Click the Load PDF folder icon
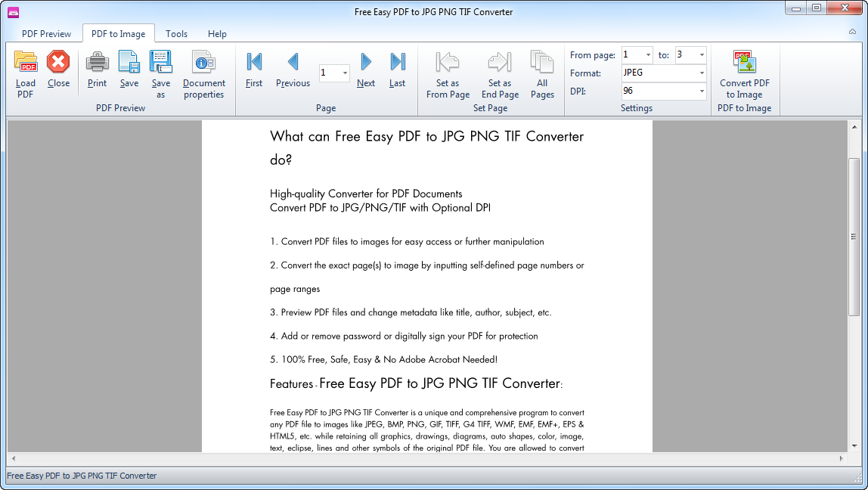This screenshot has width=868, height=490. pos(26,62)
